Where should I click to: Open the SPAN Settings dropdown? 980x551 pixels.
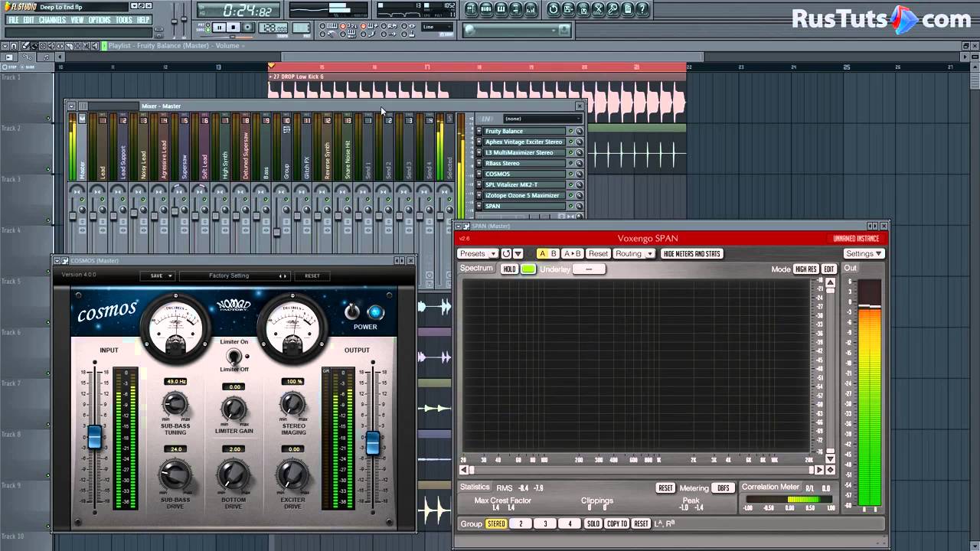(x=864, y=253)
